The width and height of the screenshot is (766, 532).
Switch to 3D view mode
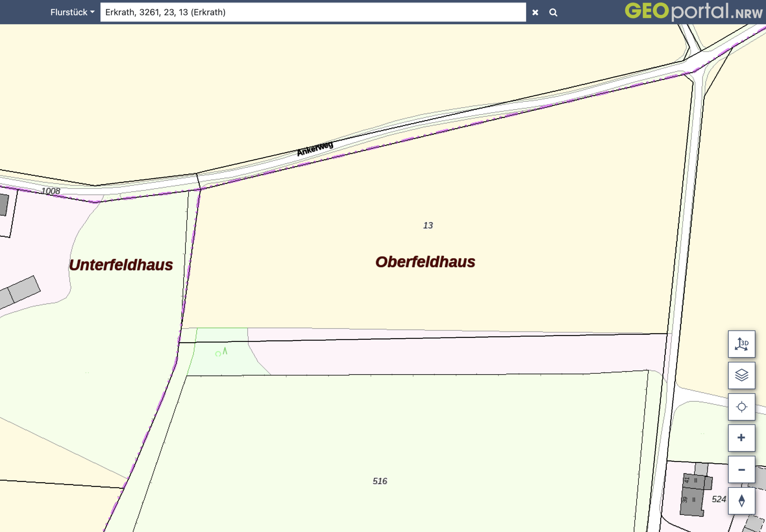741,344
